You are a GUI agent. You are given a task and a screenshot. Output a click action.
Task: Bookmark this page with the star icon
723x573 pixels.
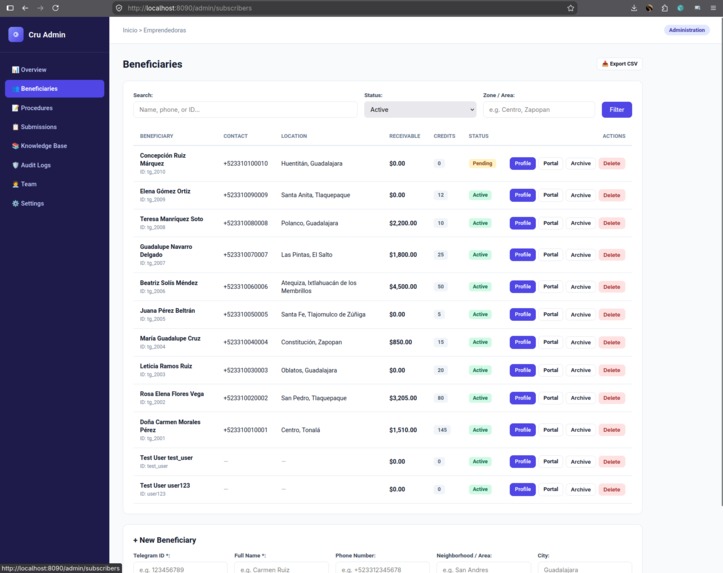pos(570,8)
